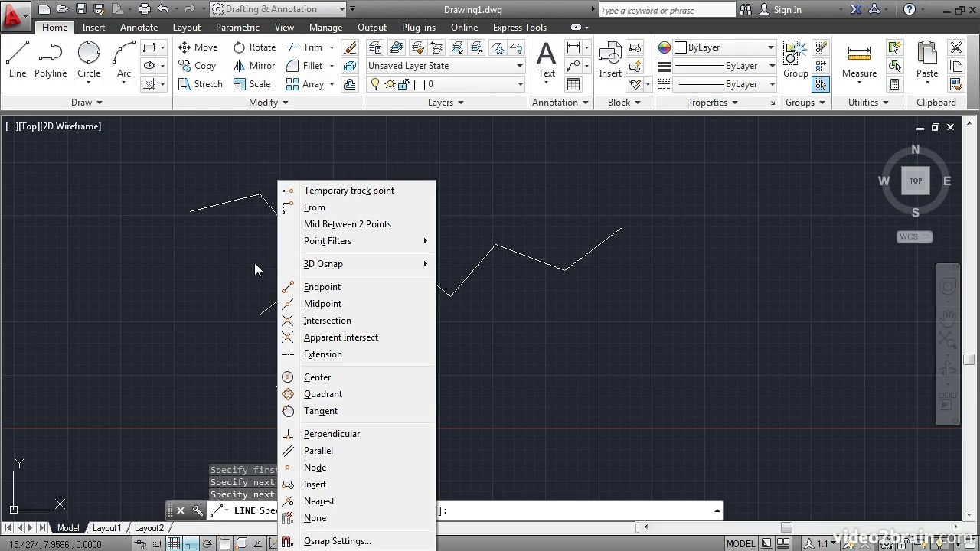Choose Nearest from the osnap menu
Viewport: 980px width, 551px height.
point(357,501)
